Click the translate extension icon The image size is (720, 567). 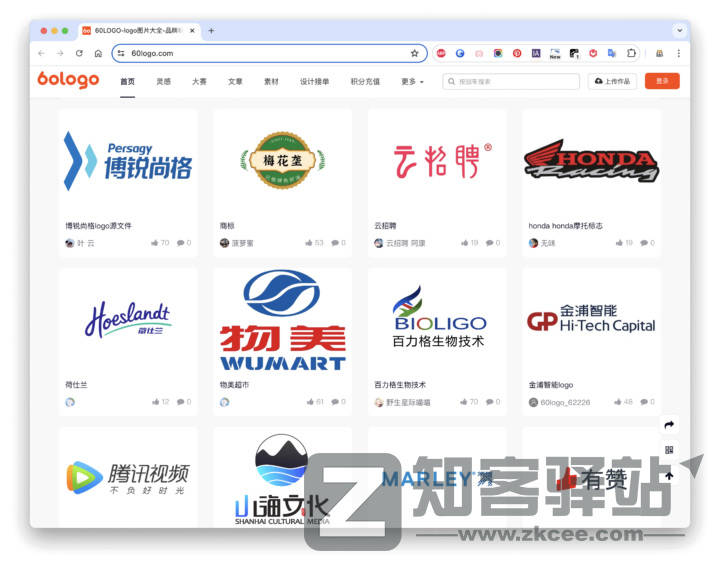tap(612, 53)
